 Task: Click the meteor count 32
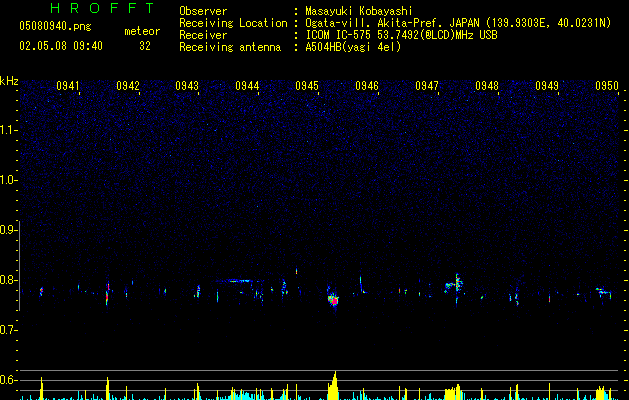tap(145, 46)
